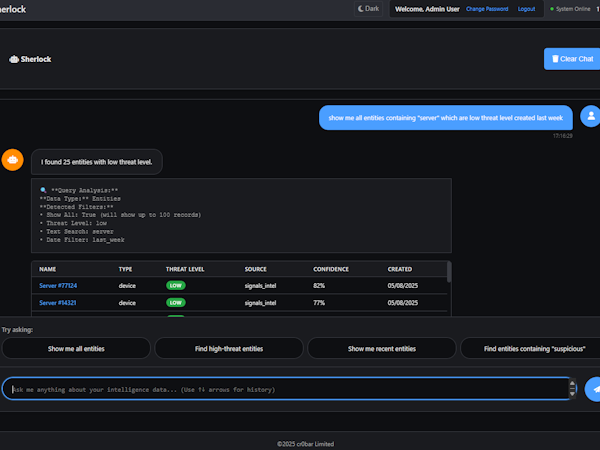
Task: Select the 'Find high-threat entities' suggestion
Action: pos(229,349)
